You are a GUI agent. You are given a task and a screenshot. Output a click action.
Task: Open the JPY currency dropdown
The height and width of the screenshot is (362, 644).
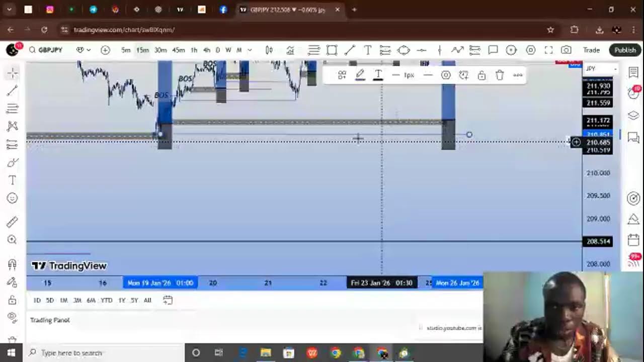pyautogui.click(x=601, y=68)
